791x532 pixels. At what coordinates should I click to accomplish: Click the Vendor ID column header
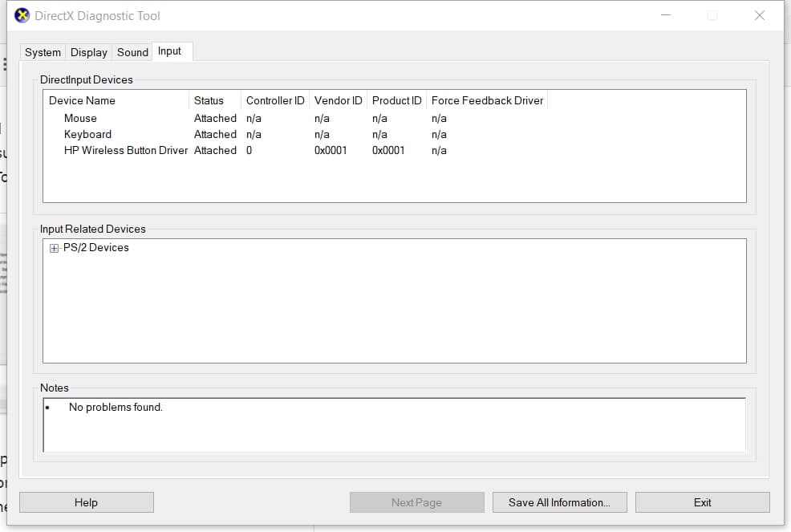point(338,100)
